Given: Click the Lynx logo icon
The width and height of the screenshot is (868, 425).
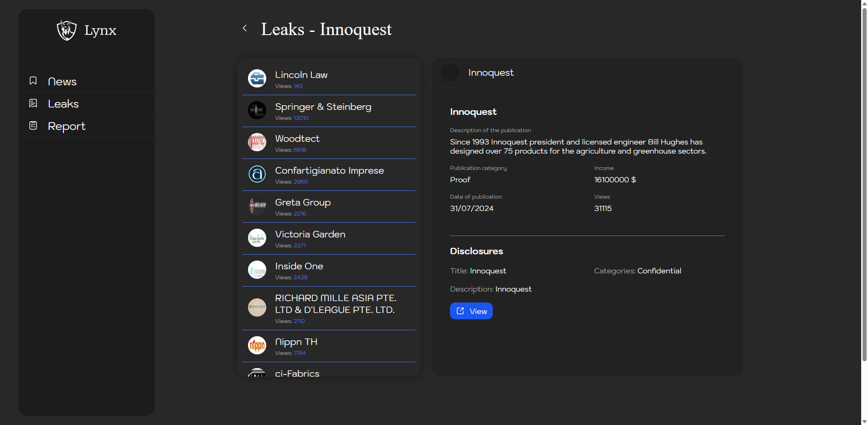Looking at the screenshot, I should (67, 30).
